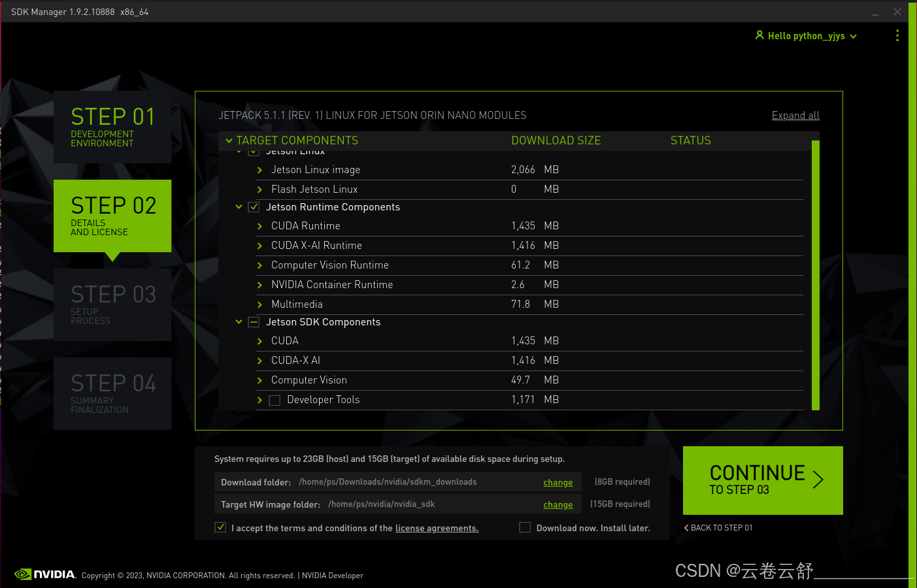The image size is (917, 588).
Task: Click the 2,066 MB download size value
Action: 535,170
